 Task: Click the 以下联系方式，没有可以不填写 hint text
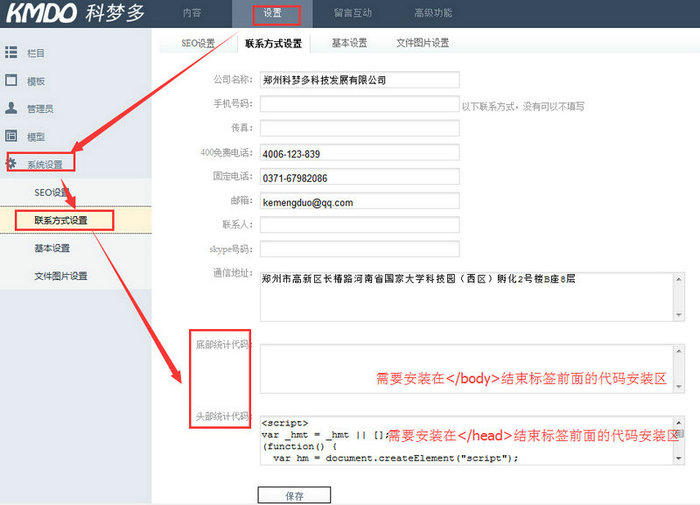pos(523,106)
